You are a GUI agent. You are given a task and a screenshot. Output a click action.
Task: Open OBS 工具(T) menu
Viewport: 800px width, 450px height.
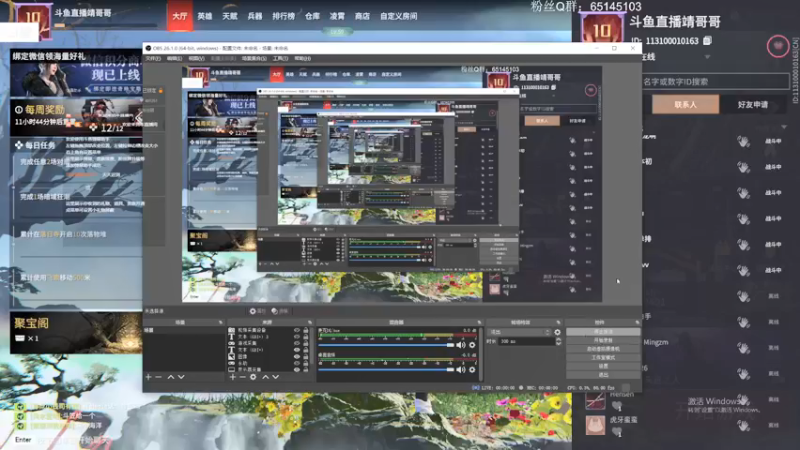tap(280, 59)
